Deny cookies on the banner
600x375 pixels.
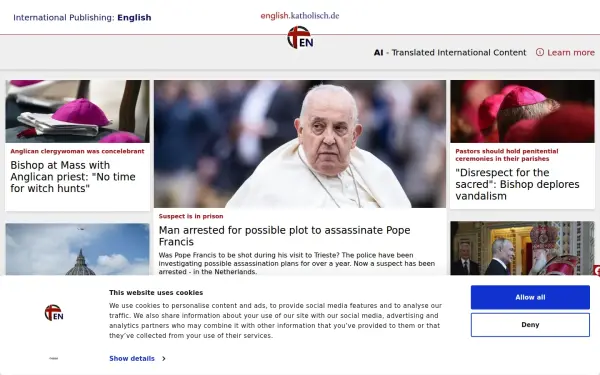530,324
